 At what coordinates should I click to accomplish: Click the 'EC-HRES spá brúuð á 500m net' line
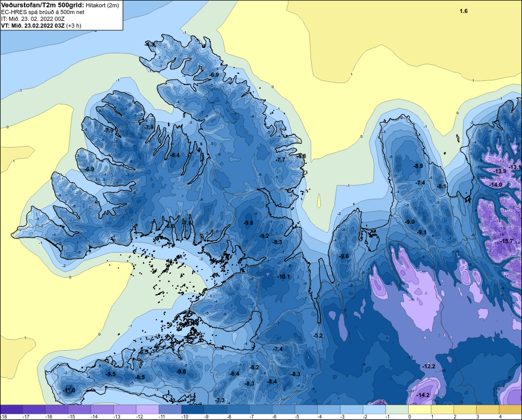(43, 12)
